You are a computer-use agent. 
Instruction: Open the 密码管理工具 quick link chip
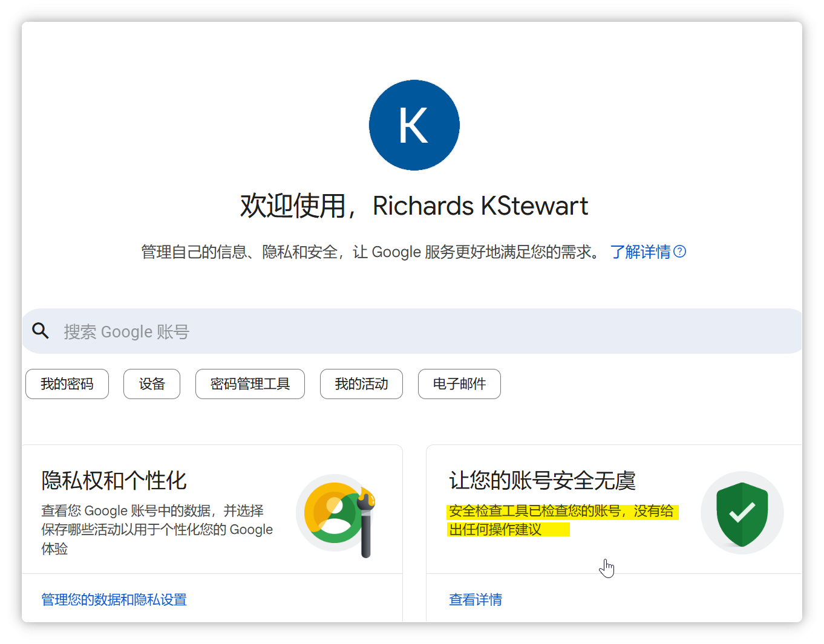[250, 384]
